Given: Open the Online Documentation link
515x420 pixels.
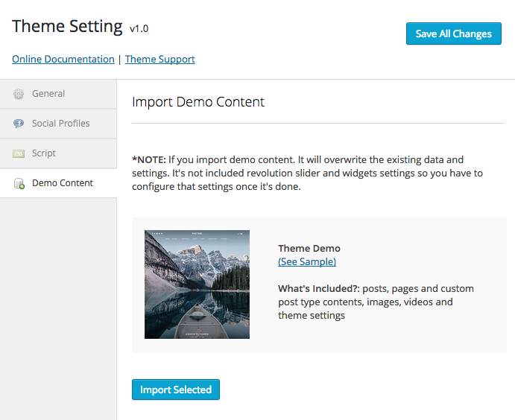Looking at the screenshot, I should pyautogui.click(x=63, y=59).
